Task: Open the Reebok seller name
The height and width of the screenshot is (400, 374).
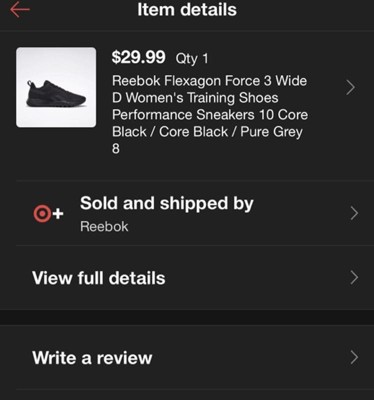Action: tap(104, 227)
